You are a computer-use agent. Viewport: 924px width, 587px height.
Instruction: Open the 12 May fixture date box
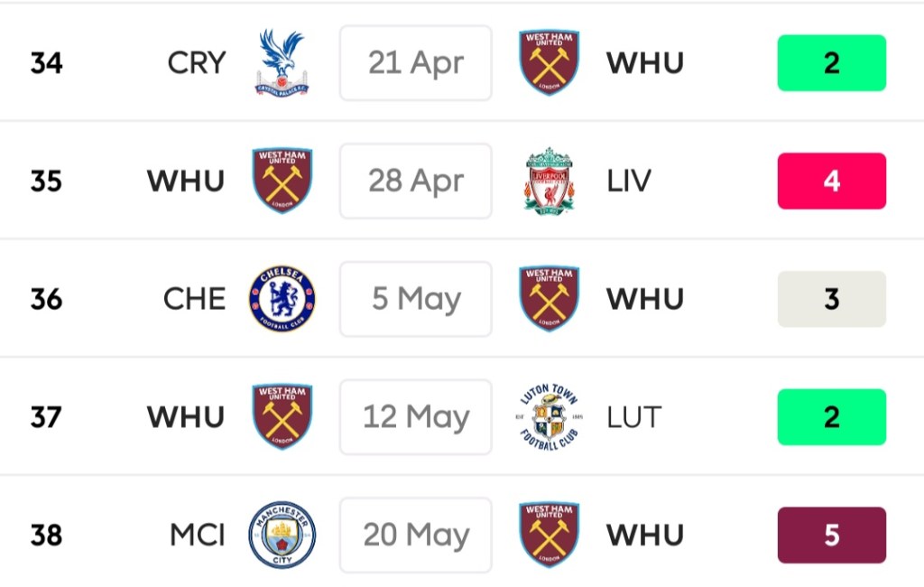click(416, 417)
